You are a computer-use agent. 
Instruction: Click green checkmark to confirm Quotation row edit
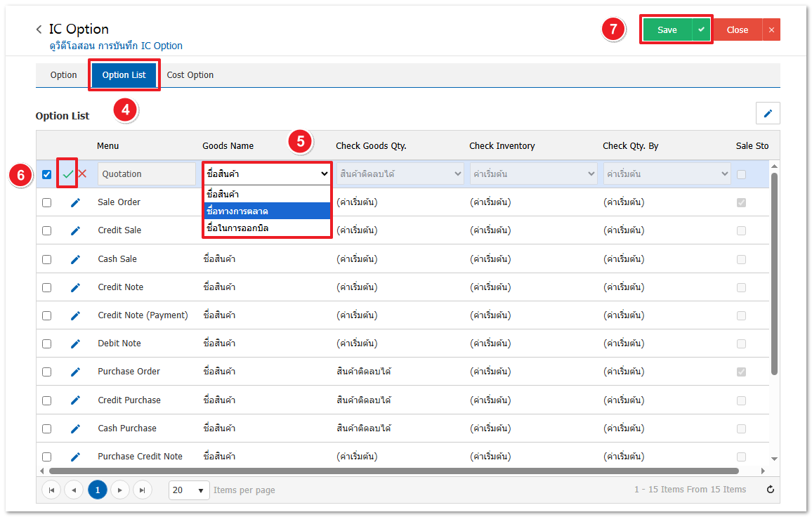coord(67,174)
